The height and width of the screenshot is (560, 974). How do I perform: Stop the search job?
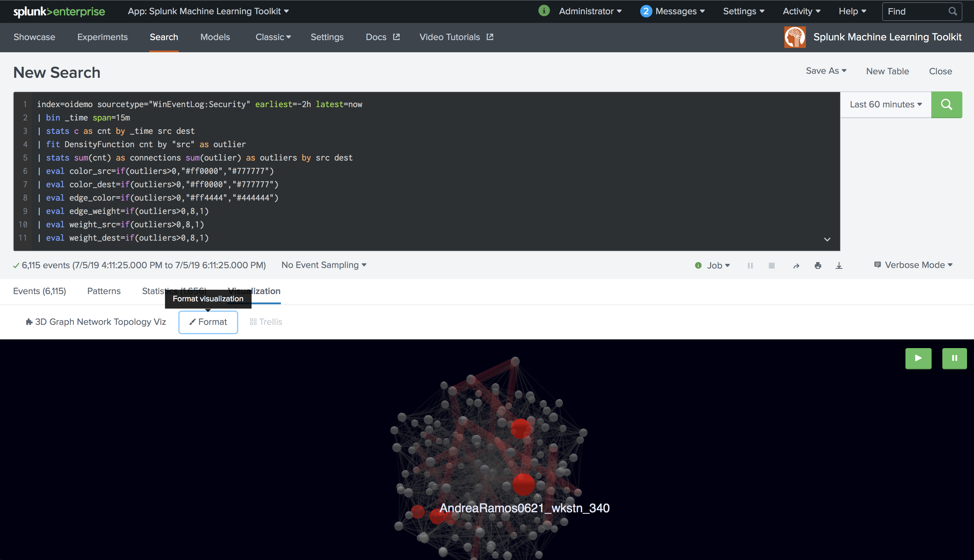[772, 265]
